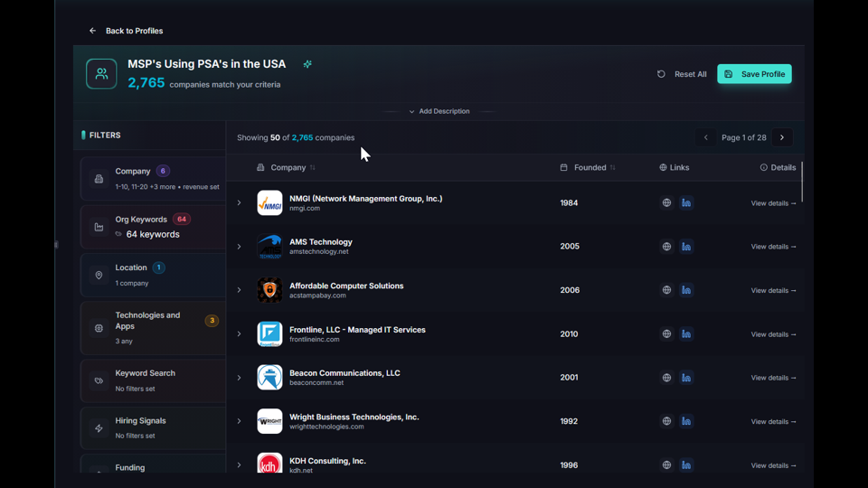Viewport: 868px width, 488px height.
Task: Open AMS Technology LinkedIn icon
Action: coord(686,247)
